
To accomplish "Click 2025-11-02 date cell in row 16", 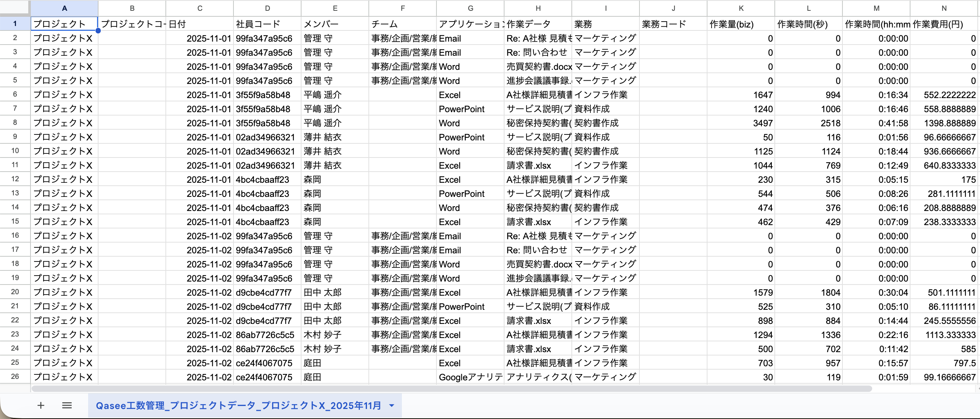I will click(x=200, y=236).
